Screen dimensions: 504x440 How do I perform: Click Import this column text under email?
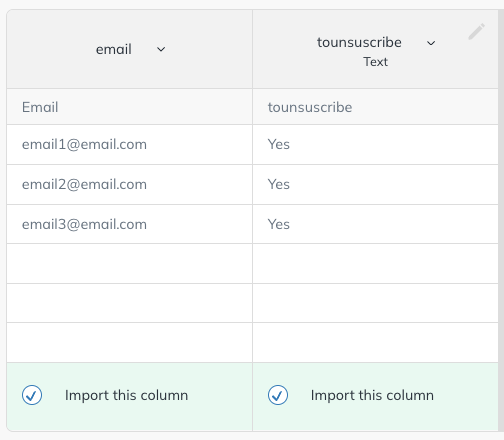pos(126,395)
